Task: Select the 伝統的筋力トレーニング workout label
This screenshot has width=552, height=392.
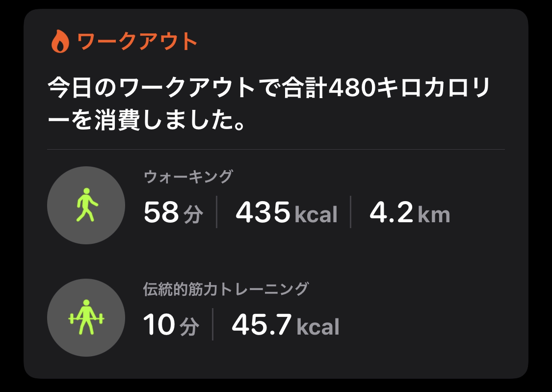Action: click(226, 289)
